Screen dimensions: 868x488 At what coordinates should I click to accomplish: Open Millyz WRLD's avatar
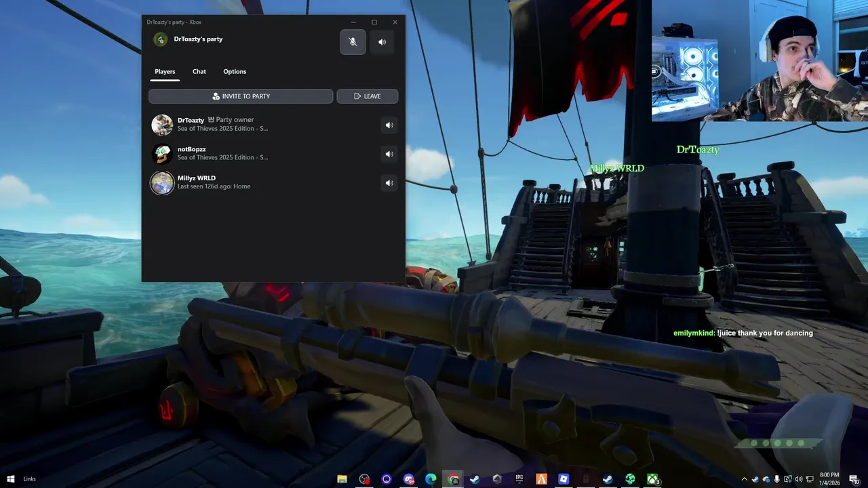click(162, 183)
